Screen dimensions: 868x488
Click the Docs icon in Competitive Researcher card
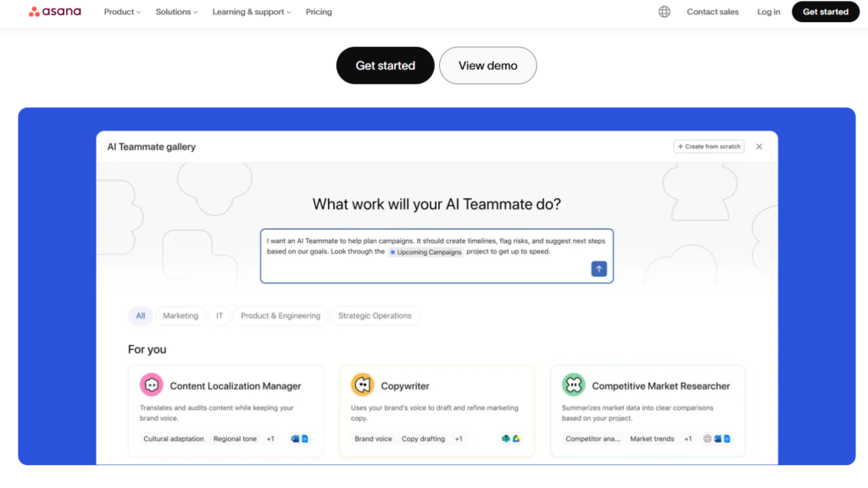(726, 439)
